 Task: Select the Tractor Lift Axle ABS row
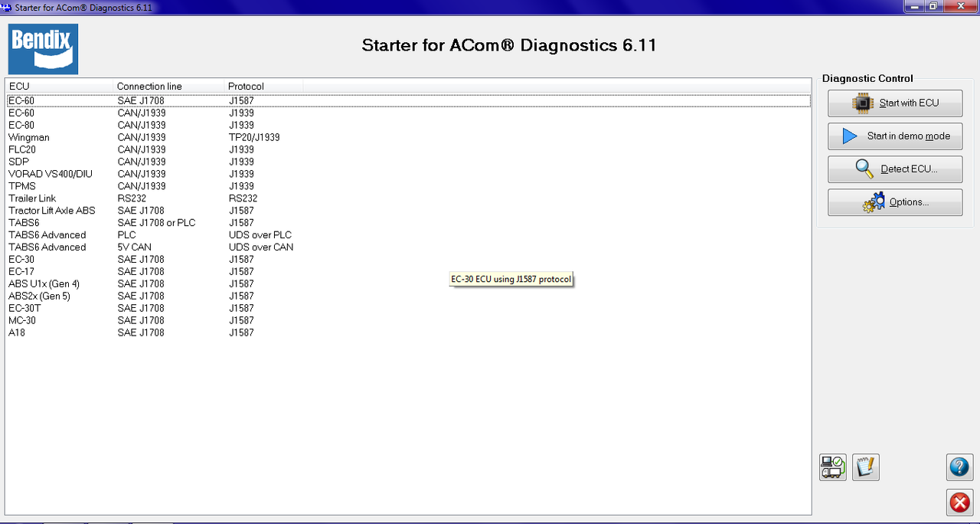pyautogui.click(x=408, y=211)
